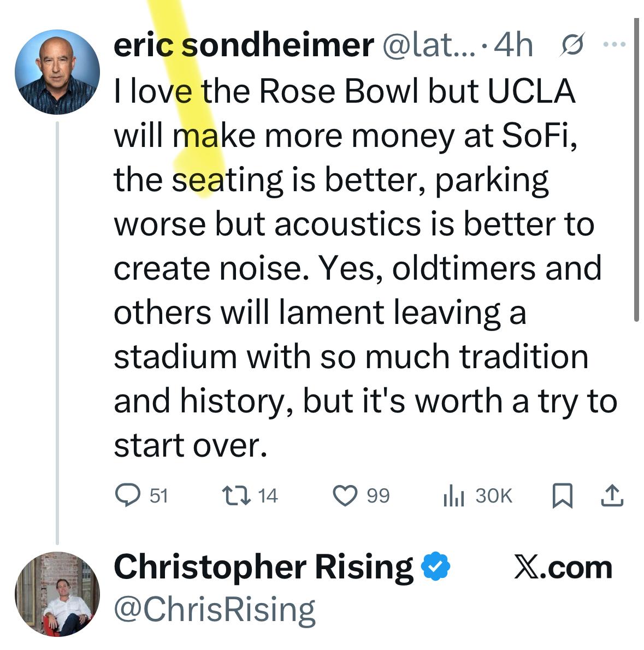Click the X.com logo text
The height and width of the screenshot is (650, 644).
(x=563, y=567)
